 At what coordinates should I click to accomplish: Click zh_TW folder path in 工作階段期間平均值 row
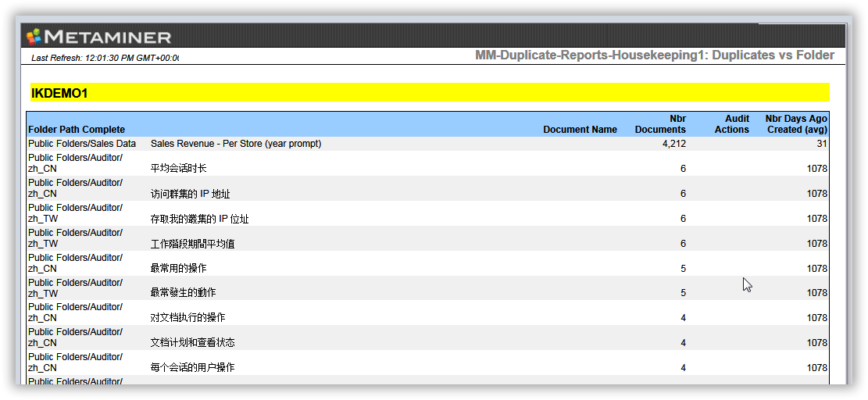pos(75,238)
